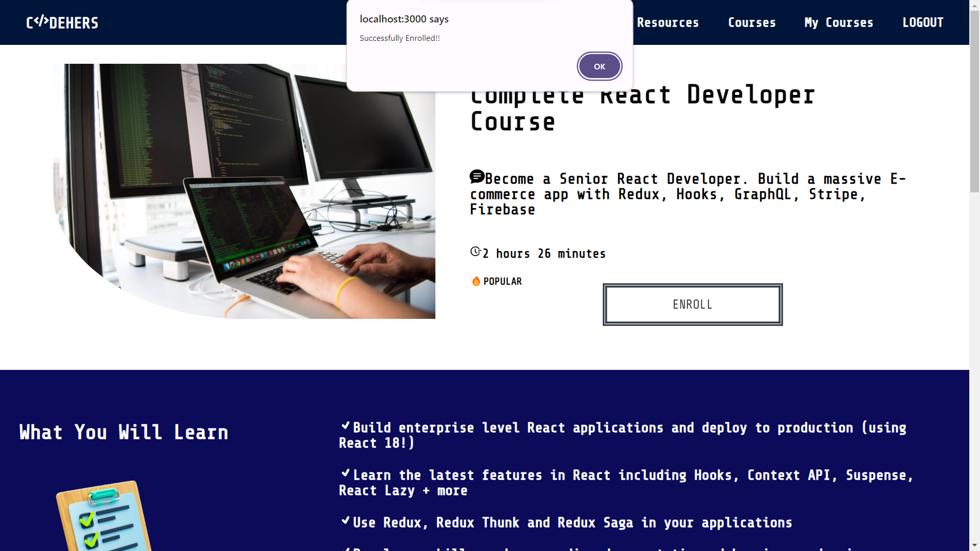Click checkmark beside Use Redux, Redux Thunk
Image resolution: width=980 pixels, height=551 pixels.
[346, 520]
